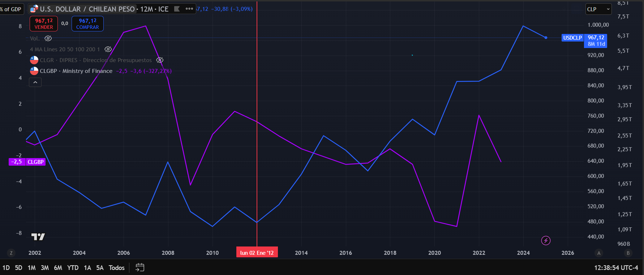Click the Z scale button near 2002
Screen dimensions: 644x275
[x=11, y=253]
